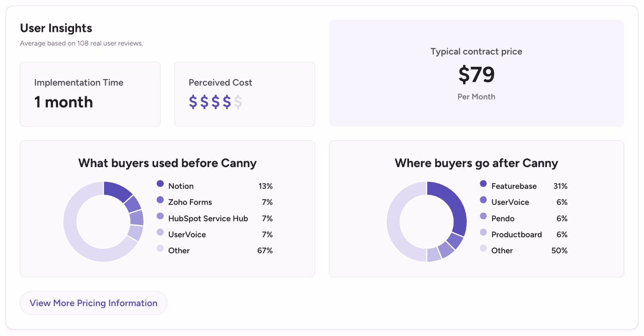This screenshot has height=336, width=644.
Task: Click the $79 typical contract price
Action: pyautogui.click(x=477, y=75)
